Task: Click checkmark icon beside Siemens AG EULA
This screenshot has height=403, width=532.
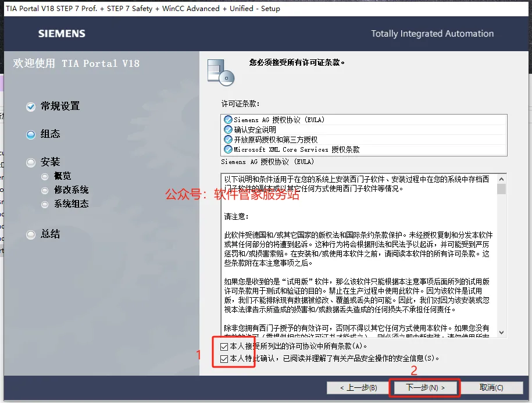Action: (228, 120)
